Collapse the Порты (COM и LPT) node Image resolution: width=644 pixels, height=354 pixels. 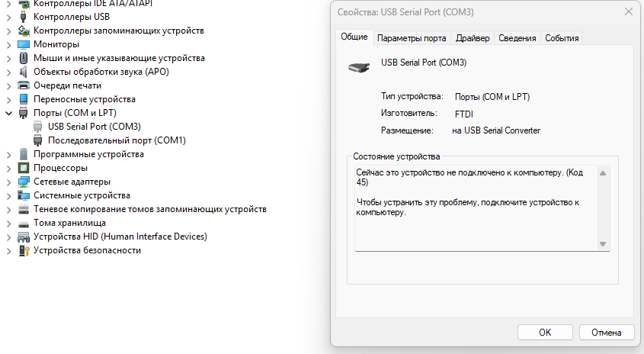coord(8,113)
